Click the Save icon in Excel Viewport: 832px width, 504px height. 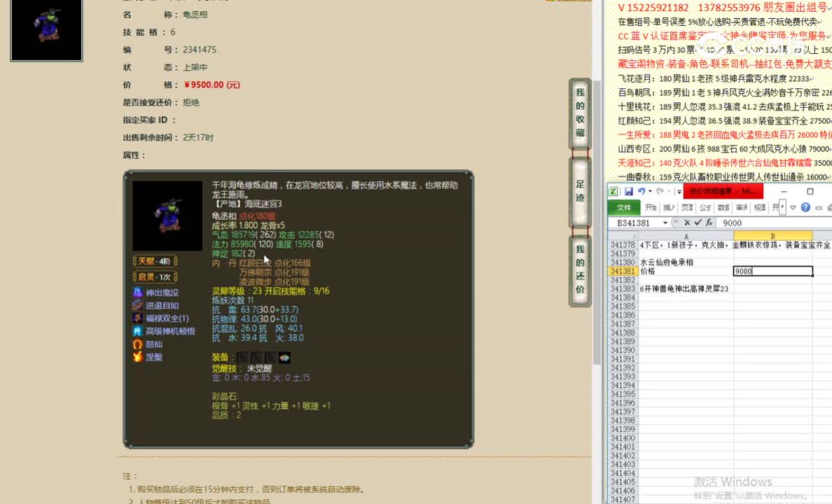click(x=629, y=191)
